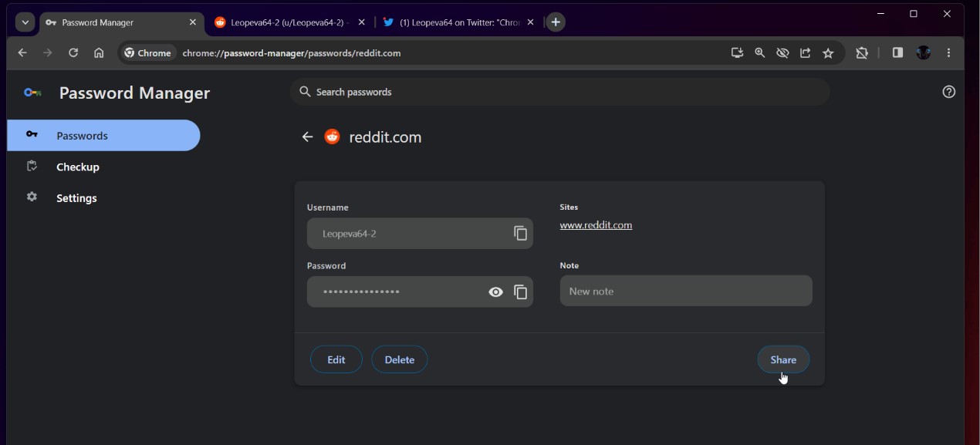
Task: Edit the reddit.com saved password
Action: pos(336,359)
